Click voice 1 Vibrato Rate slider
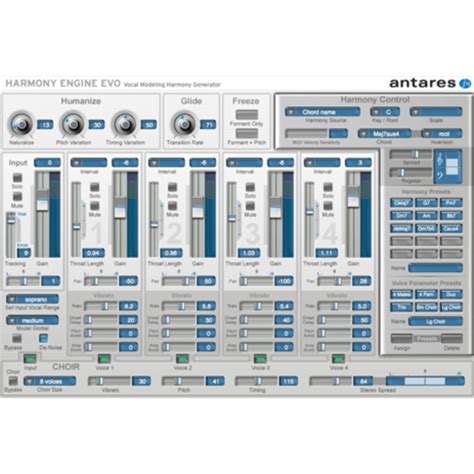The height and width of the screenshot is (474, 474). (101, 306)
